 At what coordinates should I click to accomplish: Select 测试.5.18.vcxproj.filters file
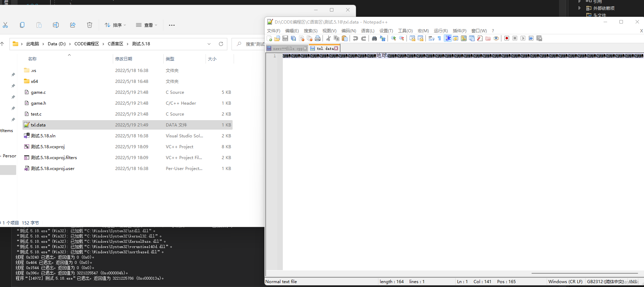point(128,158)
